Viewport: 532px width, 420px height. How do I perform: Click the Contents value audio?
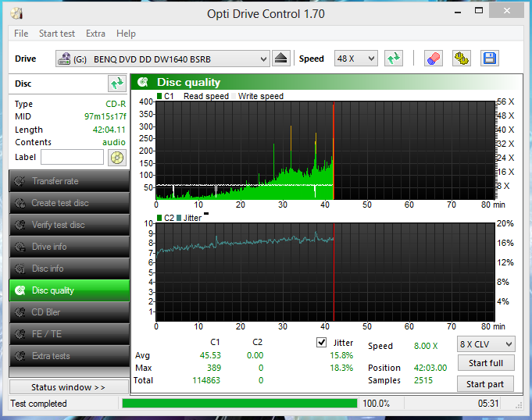click(x=113, y=142)
